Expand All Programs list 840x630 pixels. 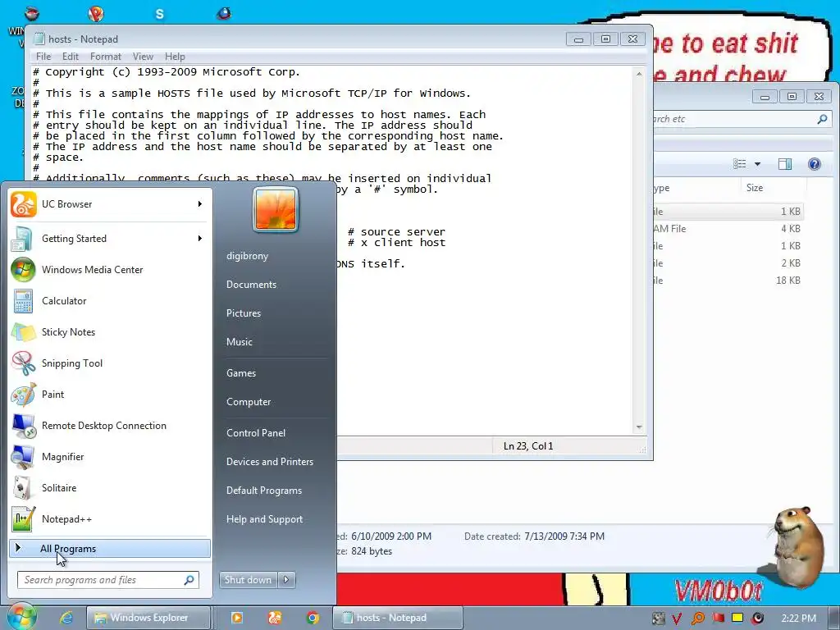click(110, 549)
